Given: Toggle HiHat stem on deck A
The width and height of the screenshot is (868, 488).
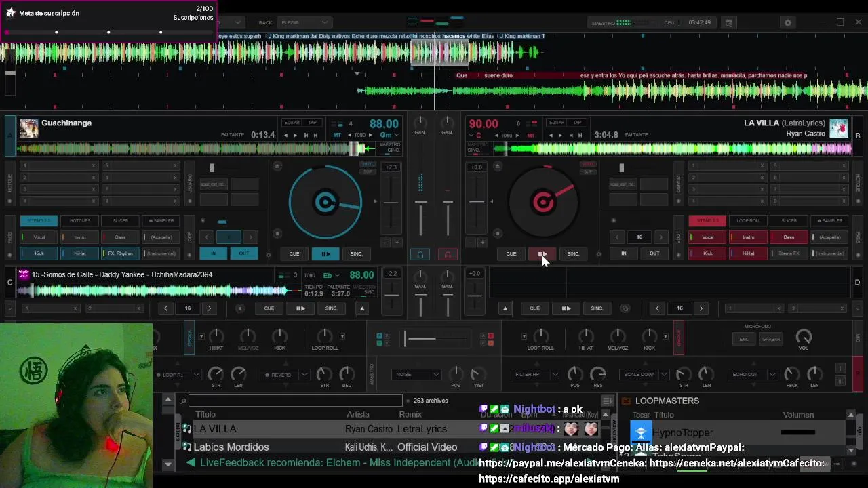Looking at the screenshot, I should click(80, 253).
